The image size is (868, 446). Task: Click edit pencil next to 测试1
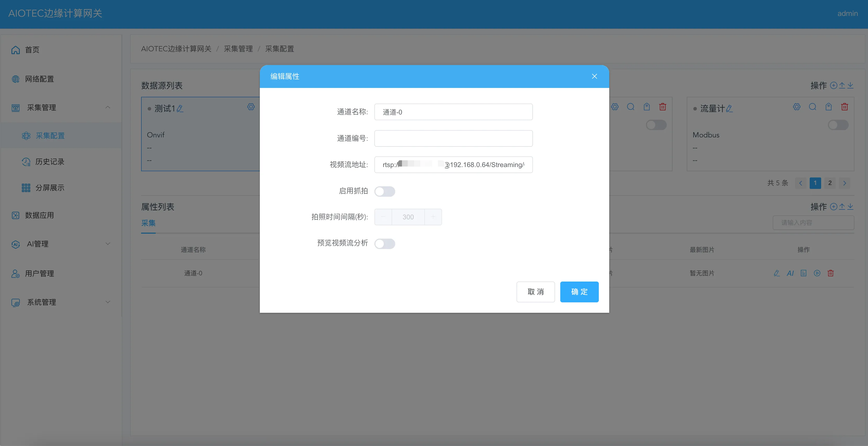pos(180,109)
